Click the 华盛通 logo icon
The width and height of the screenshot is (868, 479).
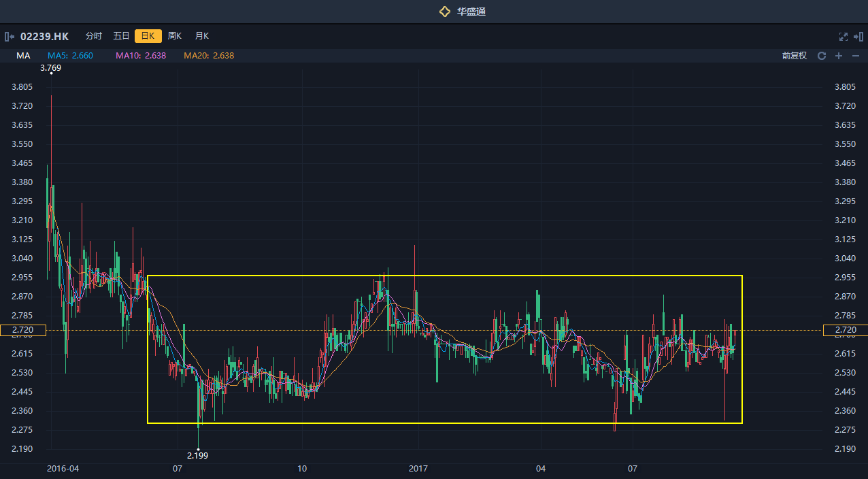(x=445, y=12)
